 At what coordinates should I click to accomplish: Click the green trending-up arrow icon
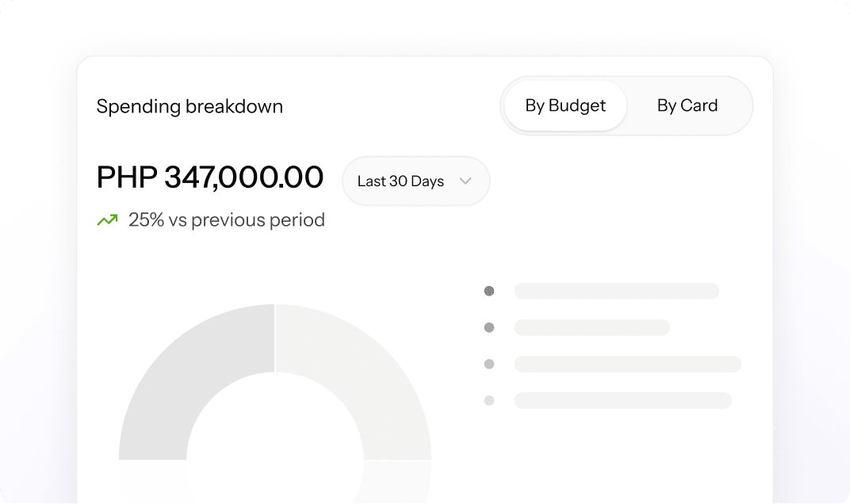tap(107, 220)
